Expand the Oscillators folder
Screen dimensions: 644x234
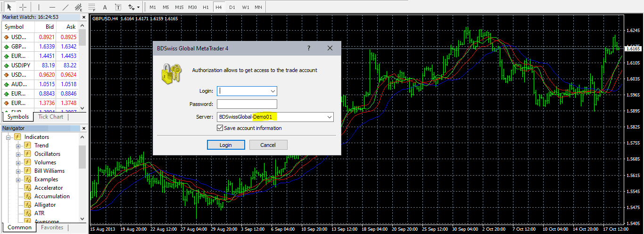18,154
